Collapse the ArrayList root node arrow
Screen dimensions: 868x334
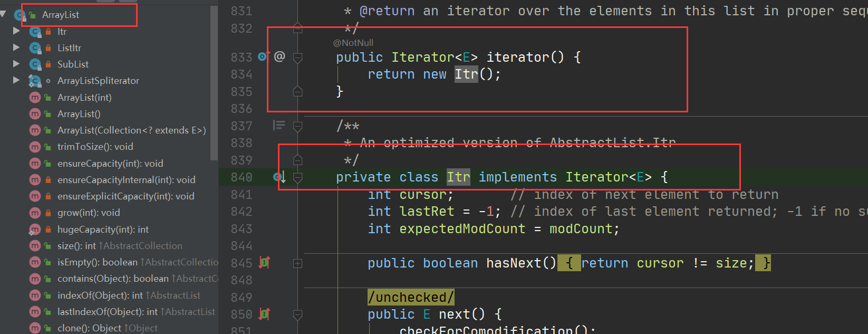[3, 14]
